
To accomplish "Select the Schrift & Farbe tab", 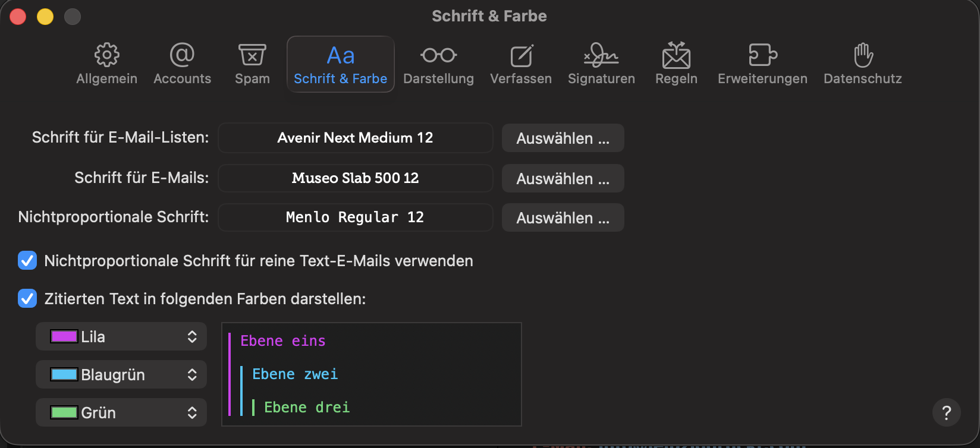I will (341, 64).
